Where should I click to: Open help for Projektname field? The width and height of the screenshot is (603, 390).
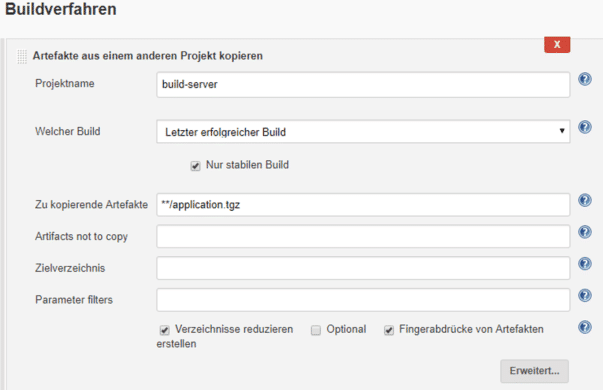(585, 79)
